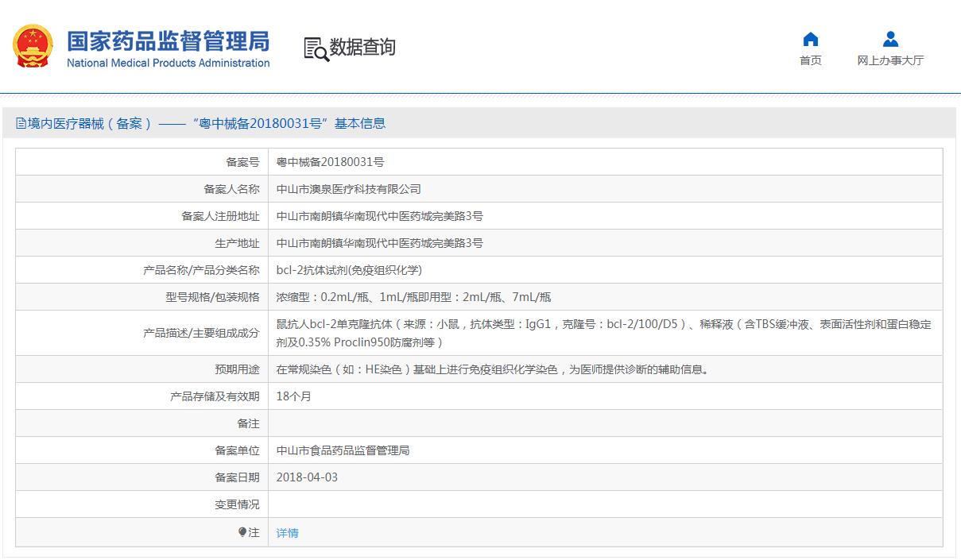The image size is (961, 560).
Task: Select 在常规染色 intended use text
Action: 493,369
